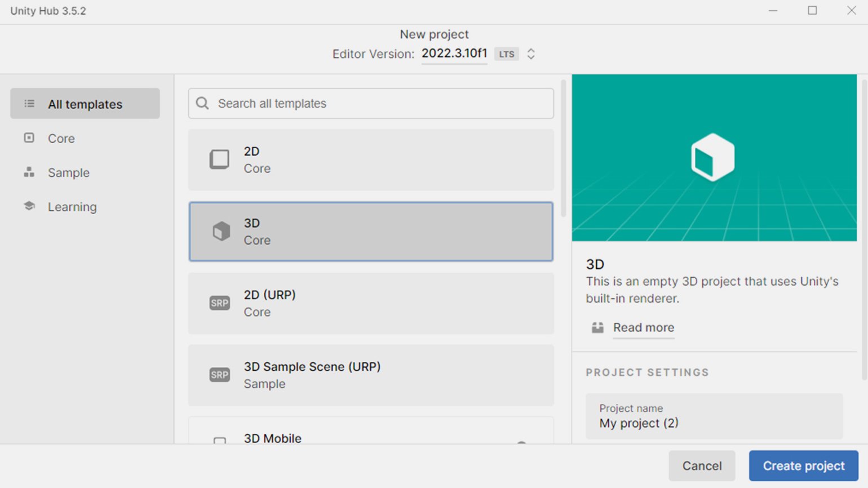This screenshot has width=868, height=488.
Task: Click the search magnifier icon
Action: click(x=202, y=103)
